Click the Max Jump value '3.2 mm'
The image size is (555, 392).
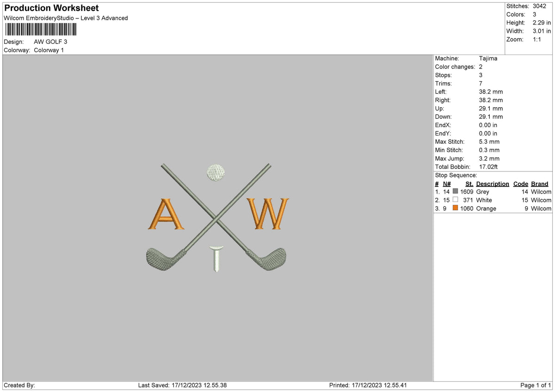(489, 158)
